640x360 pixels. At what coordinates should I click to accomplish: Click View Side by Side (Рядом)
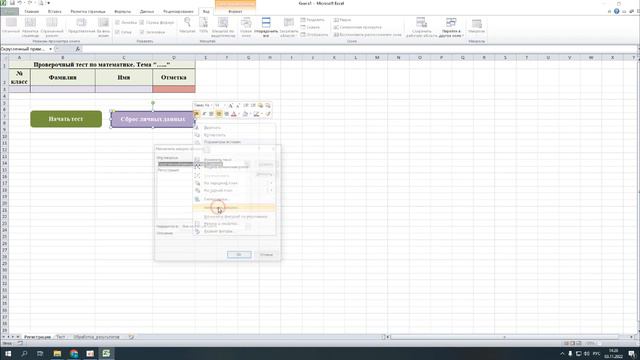tap(342, 20)
